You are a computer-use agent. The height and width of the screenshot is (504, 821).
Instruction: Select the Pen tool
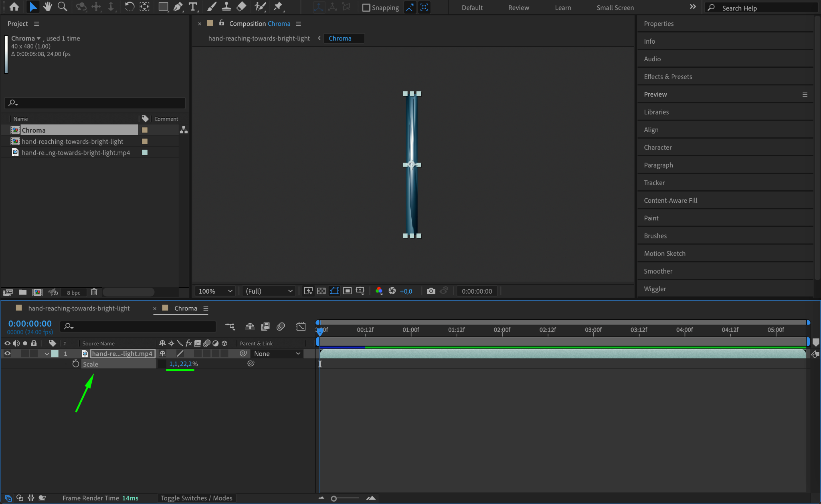point(178,7)
